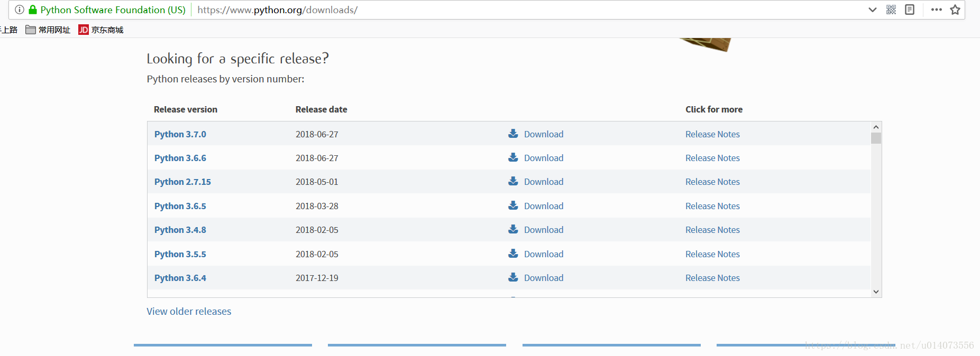Screen dimensions: 980x356
Task: Click the release list scroll down arrow
Action: pos(876,292)
